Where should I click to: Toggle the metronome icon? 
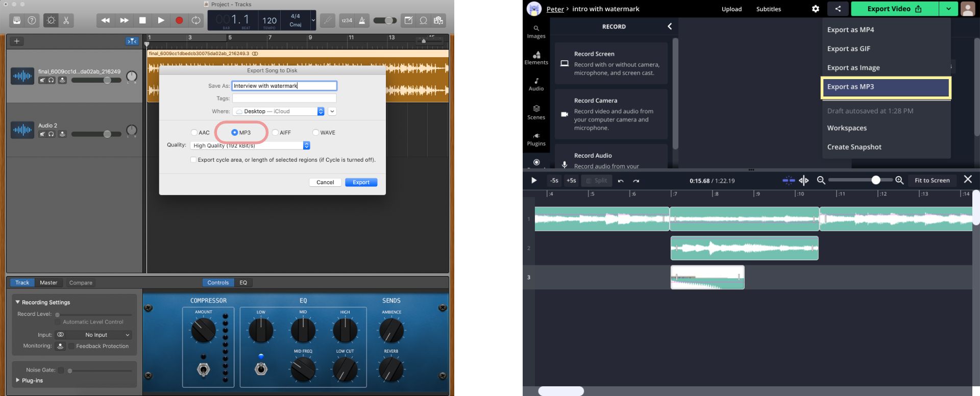tap(362, 20)
